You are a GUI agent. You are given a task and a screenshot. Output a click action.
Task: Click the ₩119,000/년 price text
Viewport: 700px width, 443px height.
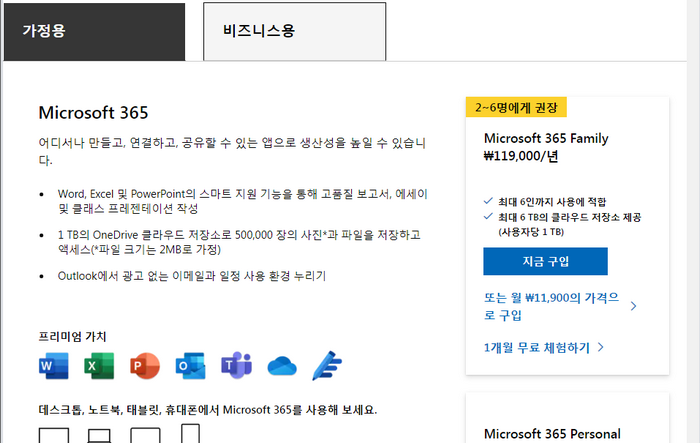click(x=521, y=156)
